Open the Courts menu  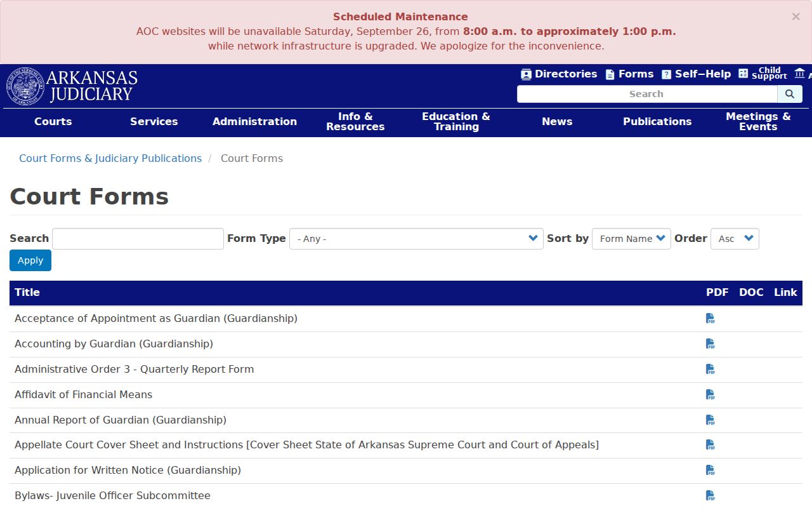pyautogui.click(x=53, y=121)
